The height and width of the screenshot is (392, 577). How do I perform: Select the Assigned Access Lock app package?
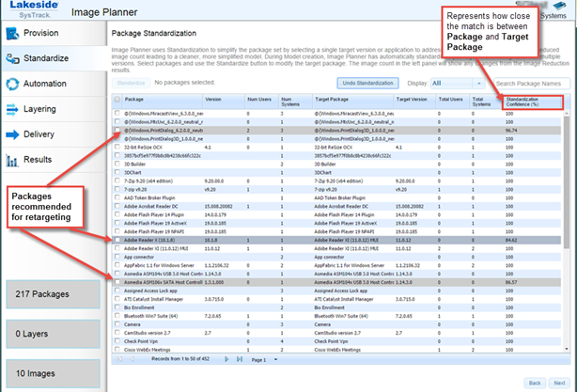(x=150, y=290)
